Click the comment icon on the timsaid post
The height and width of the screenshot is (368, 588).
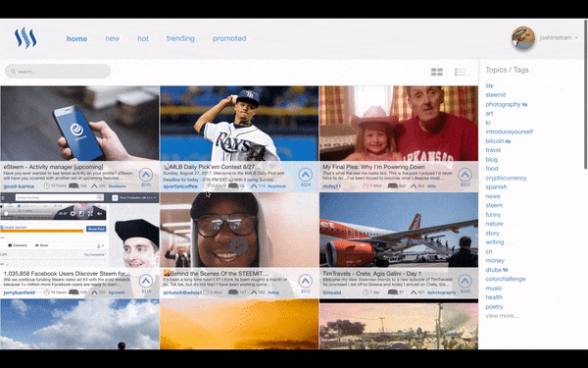[392, 292]
